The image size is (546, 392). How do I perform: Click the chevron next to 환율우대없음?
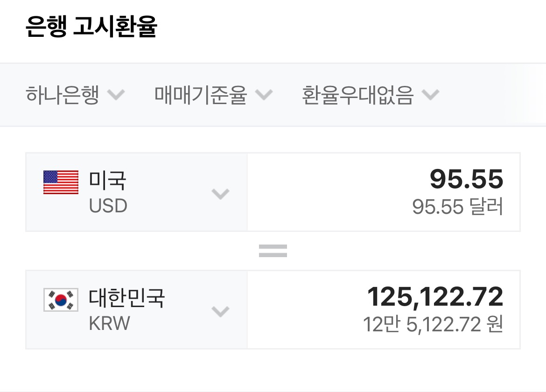point(430,95)
